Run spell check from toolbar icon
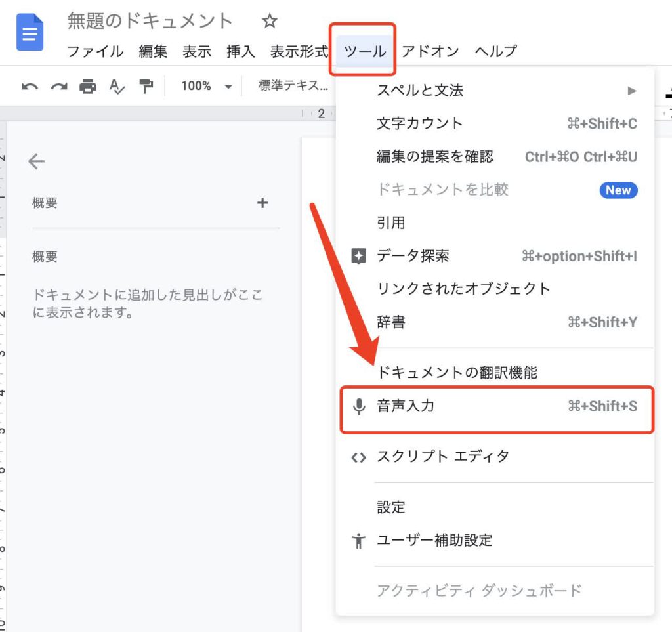Screen dimensions: 672x632 point(117,86)
